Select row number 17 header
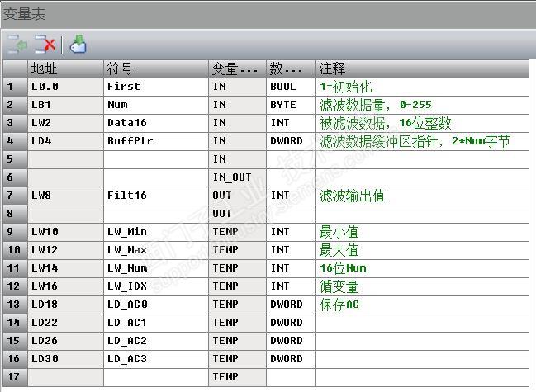Image resolution: width=536 pixels, height=392 pixels. pos(16,377)
